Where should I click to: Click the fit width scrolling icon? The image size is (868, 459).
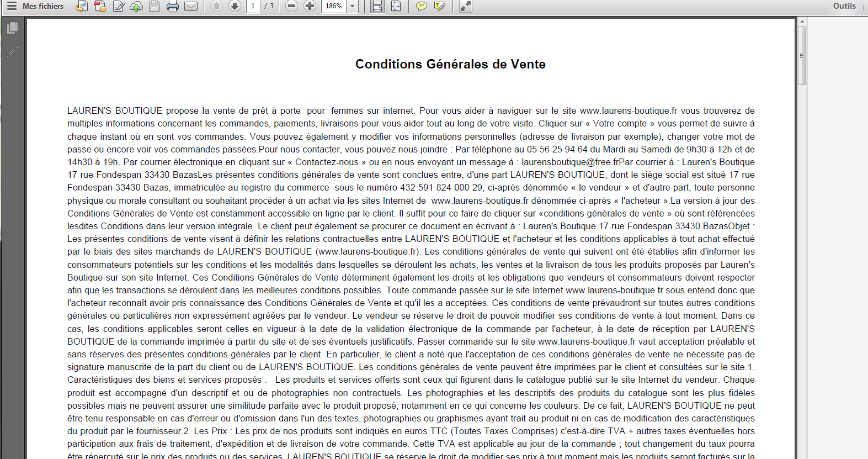pyautogui.click(x=377, y=6)
